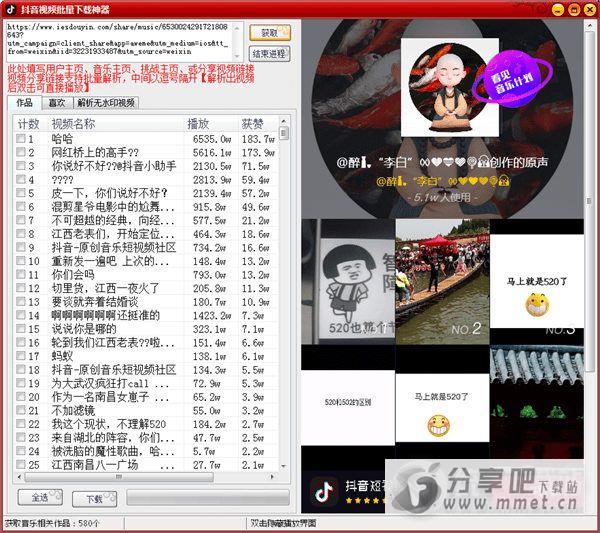Click the 下载 button

coord(95,499)
